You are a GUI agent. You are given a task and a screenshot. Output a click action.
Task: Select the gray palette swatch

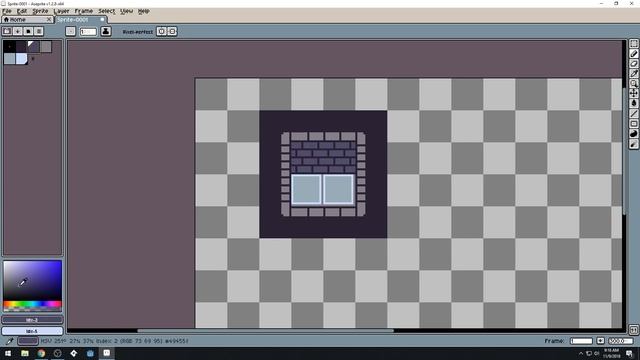tap(46, 47)
